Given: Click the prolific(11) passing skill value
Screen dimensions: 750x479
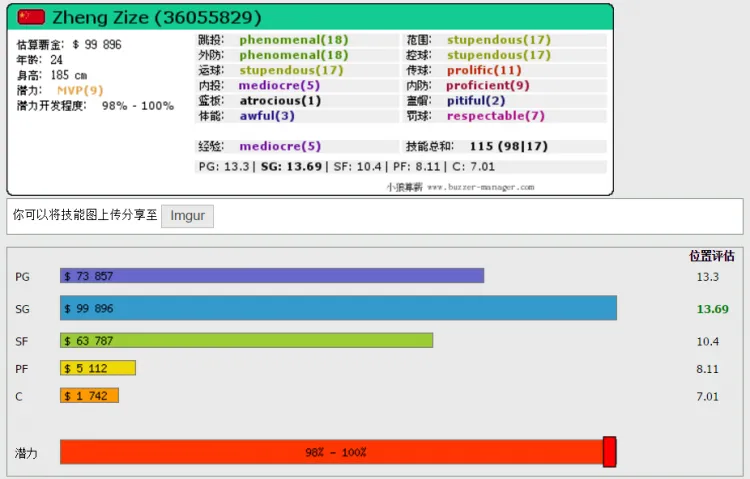Looking at the screenshot, I should [x=484, y=70].
